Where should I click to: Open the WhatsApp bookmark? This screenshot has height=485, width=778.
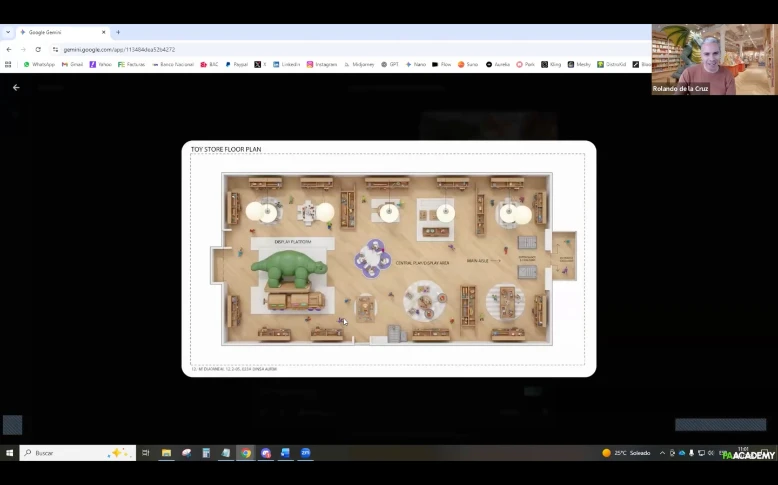(x=39, y=64)
